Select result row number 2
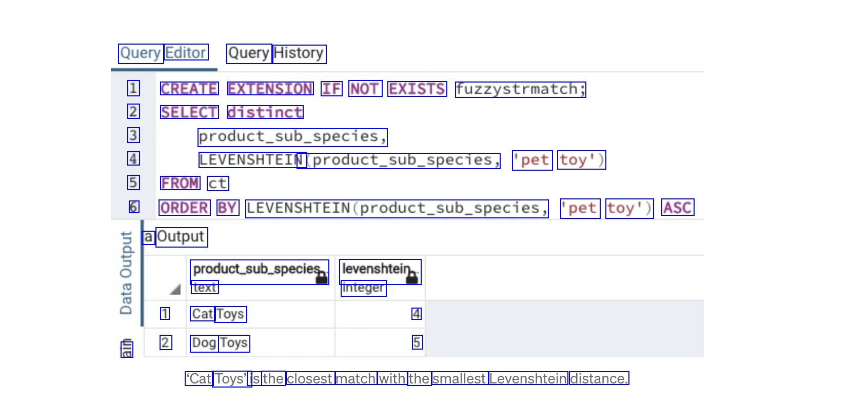This screenshot has width=868, height=406. click(165, 342)
